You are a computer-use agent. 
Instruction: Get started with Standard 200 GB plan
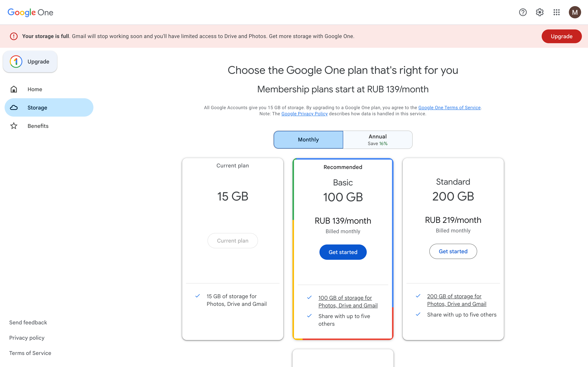click(x=453, y=252)
